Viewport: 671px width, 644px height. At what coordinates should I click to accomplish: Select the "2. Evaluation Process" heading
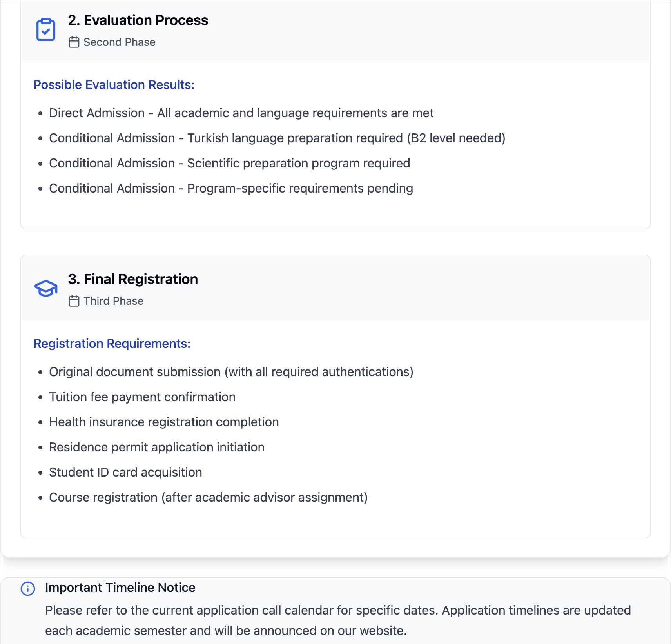[x=138, y=20]
